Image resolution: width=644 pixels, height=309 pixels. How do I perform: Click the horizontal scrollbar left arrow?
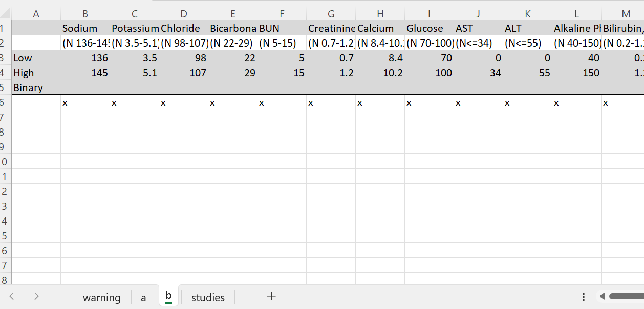pyautogui.click(x=602, y=296)
